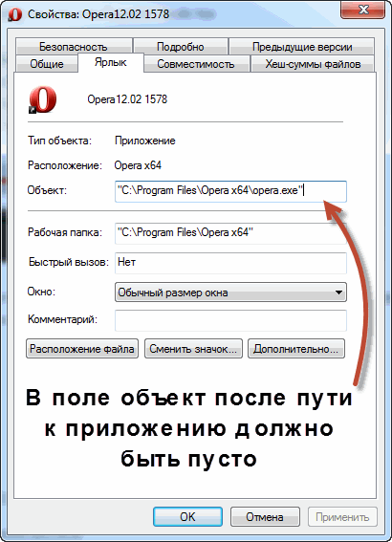Open the Подробно tab

180,47
